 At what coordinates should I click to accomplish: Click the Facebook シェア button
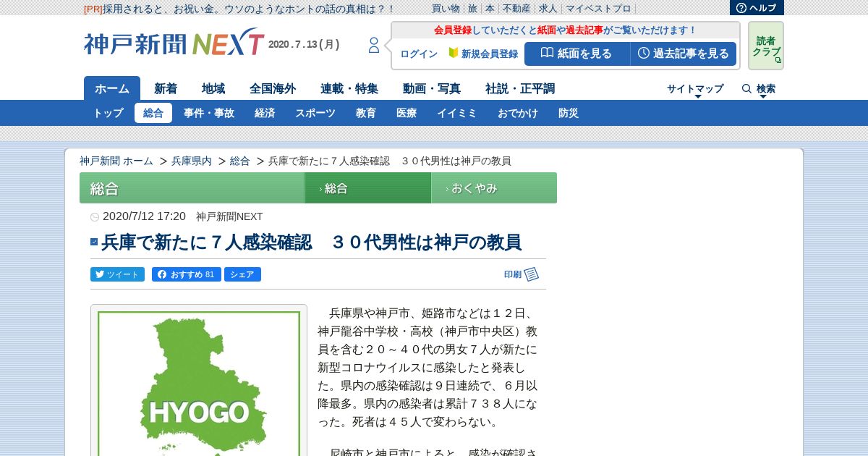242,274
